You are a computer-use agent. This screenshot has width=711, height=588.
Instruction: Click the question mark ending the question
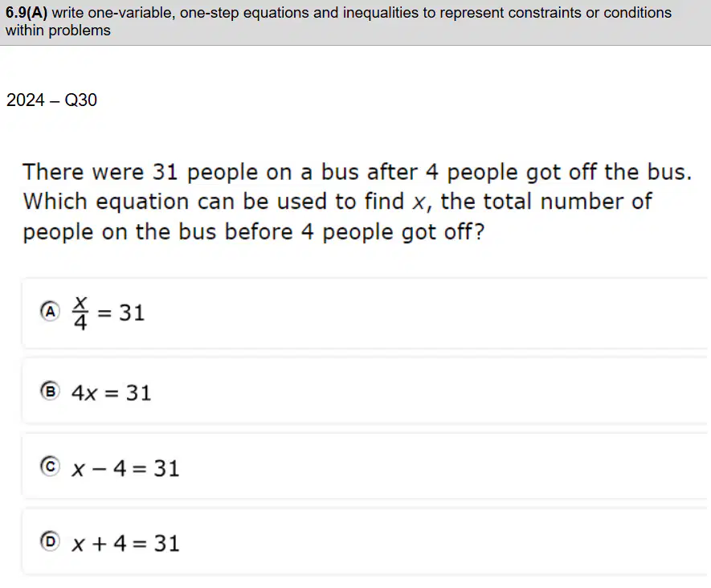(480, 231)
